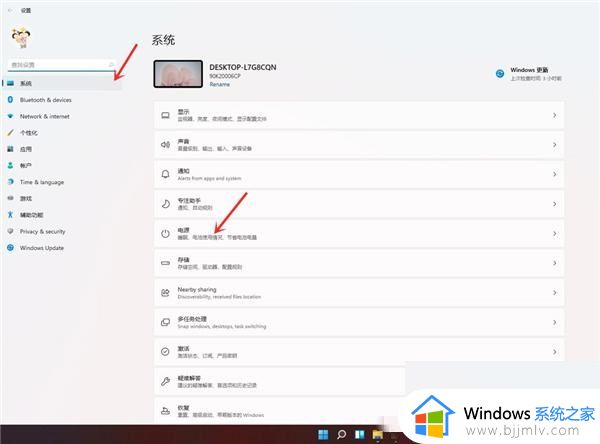Expand the 专注助手 row chevron
This screenshot has width=600, height=444.
pos(554,204)
